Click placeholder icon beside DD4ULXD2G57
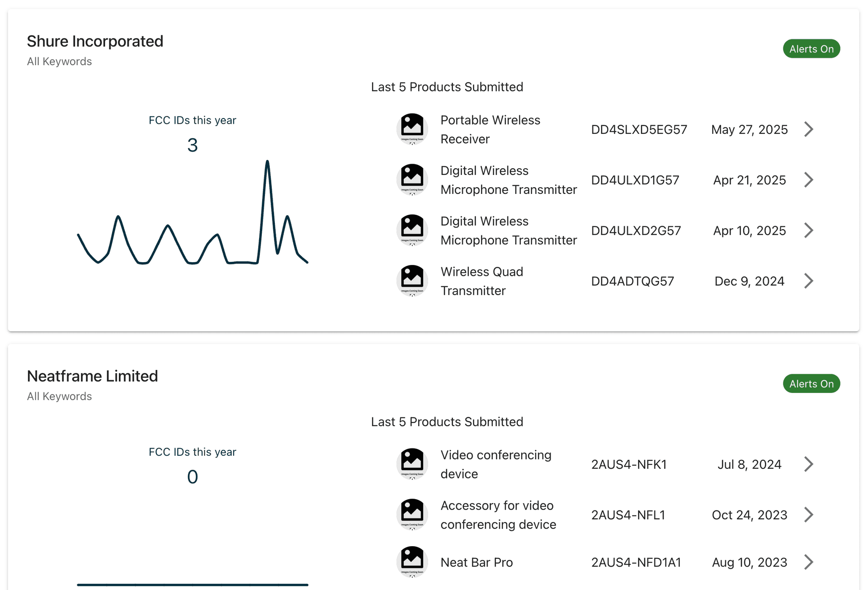Viewport: 868px width, 590px height. (x=412, y=230)
